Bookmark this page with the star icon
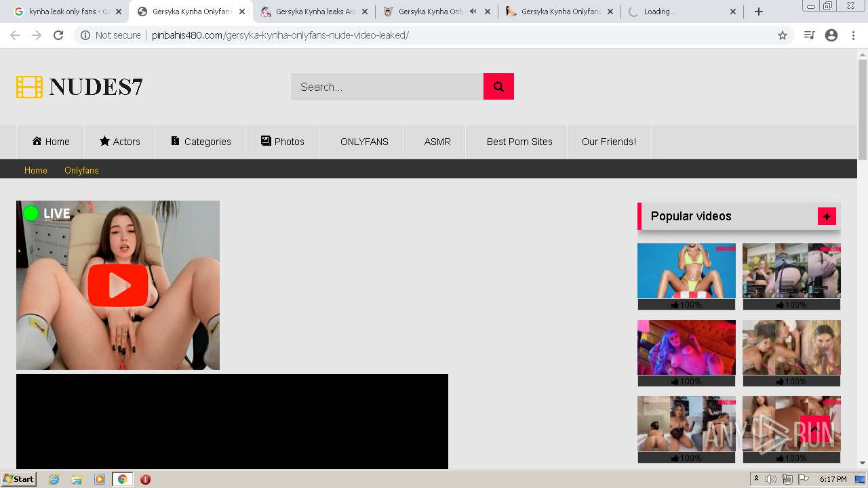The image size is (868, 488). click(x=783, y=35)
